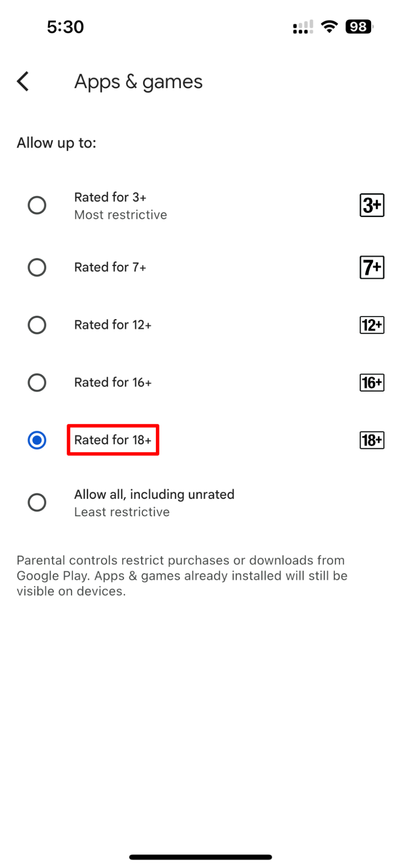
Task: Click the 12+ rating badge icon
Action: click(371, 324)
